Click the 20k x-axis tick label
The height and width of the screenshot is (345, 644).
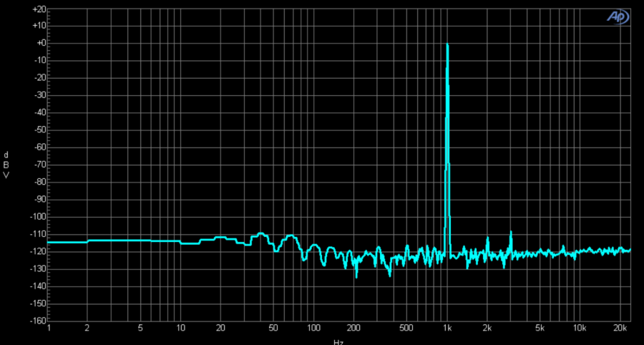(x=620, y=329)
